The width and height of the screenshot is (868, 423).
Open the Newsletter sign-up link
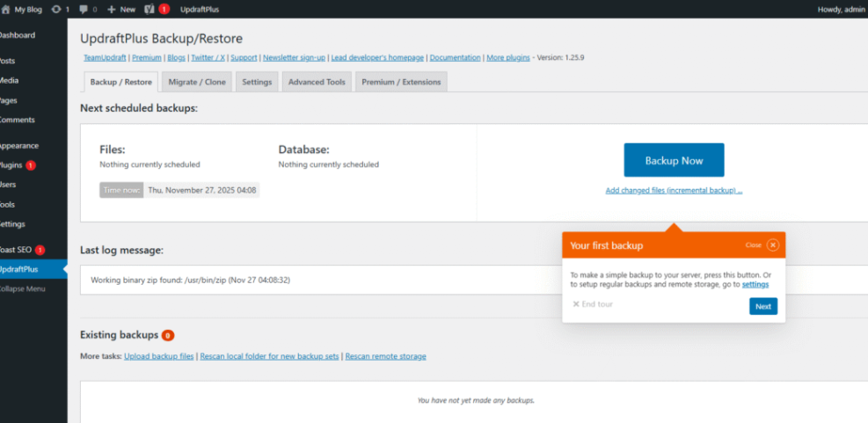[294, 57]
